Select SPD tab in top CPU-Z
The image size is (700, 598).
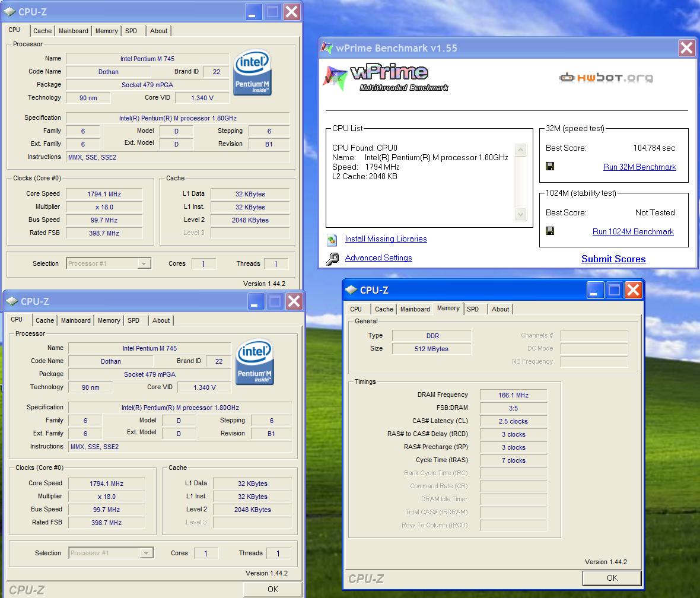pyautogui.click(x=131, y=31)
